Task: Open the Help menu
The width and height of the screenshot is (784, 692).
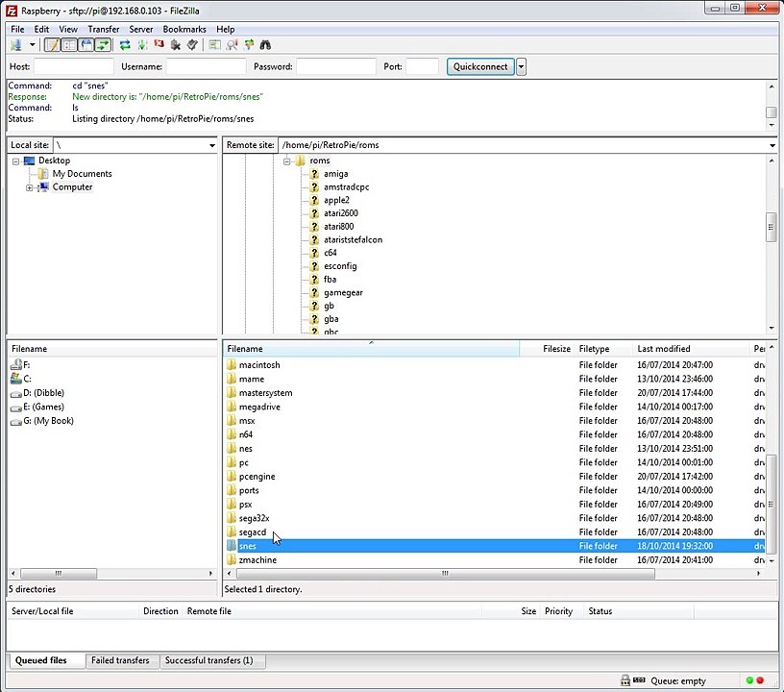Action: click(x=226, y=29)
